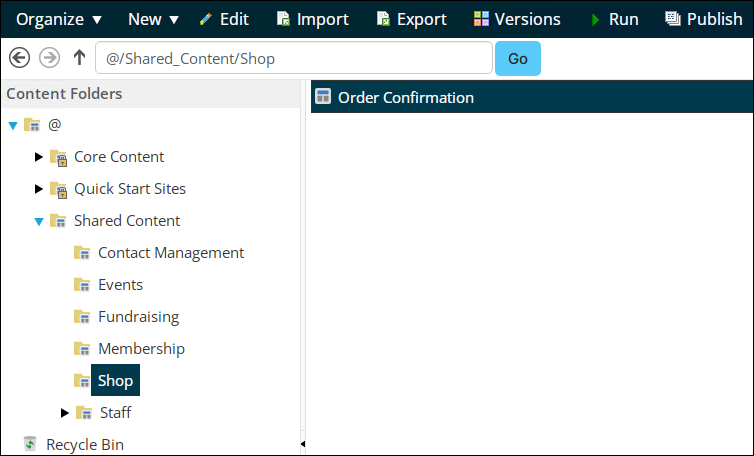Click the folder path input field
The width and height of the screenshot is (754, 456).
pyautogui.click(x=294, y=58)
